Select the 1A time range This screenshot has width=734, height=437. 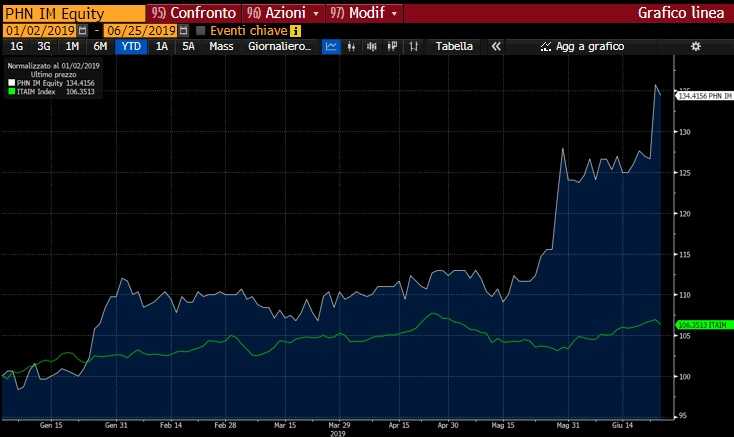161,46
